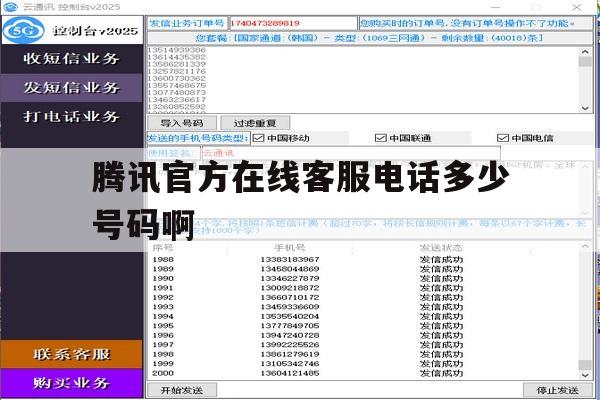Image resolution: width=600 pixels, height=400 pixels.
Task: Click phone number list scroll-up arrow
Action: click(x=585, y=52)
